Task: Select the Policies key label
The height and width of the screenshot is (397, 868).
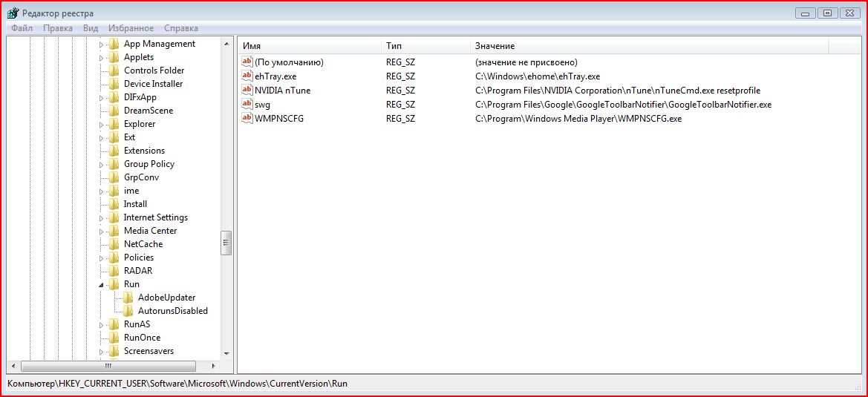Action: (138, 257)
